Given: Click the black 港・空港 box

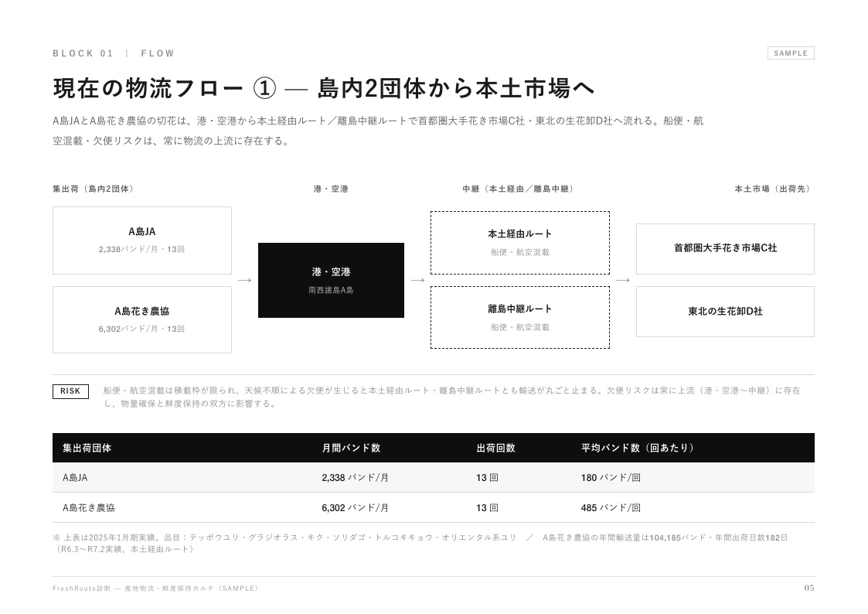Looking at the screenshot, I should click(x=331, y=280).
